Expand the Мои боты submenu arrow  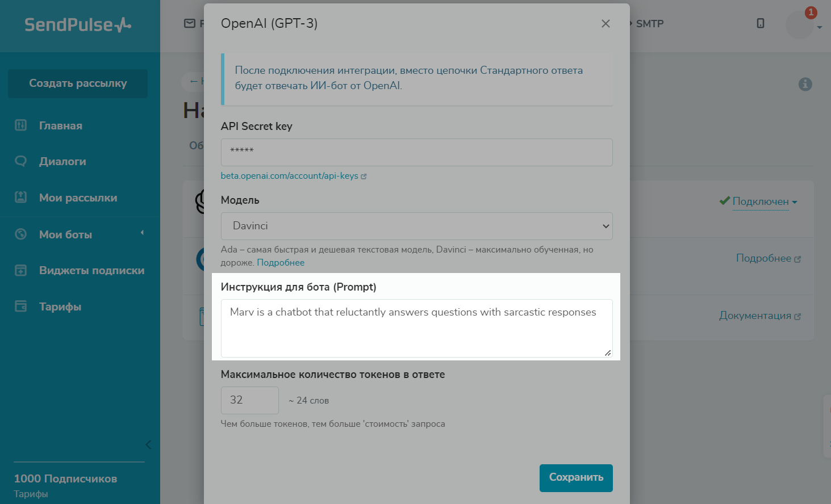click(x=142, y=233)
